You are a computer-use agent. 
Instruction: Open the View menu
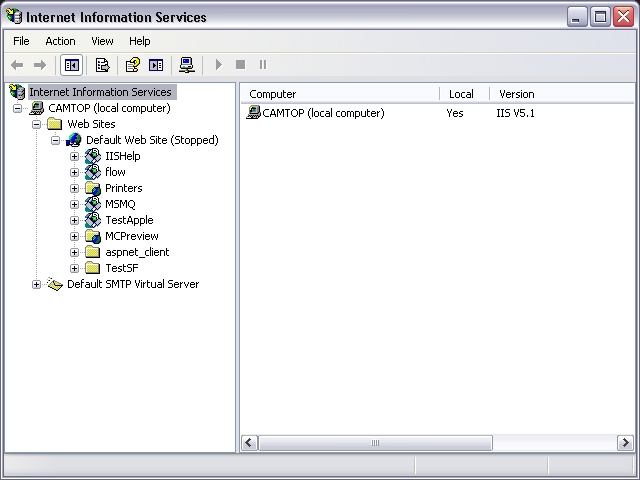[102, 41]
